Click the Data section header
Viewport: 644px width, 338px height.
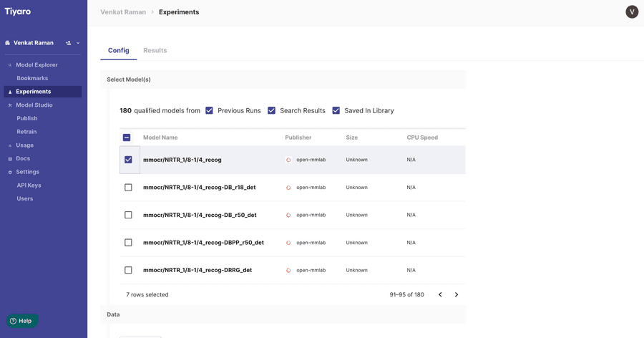283,314
